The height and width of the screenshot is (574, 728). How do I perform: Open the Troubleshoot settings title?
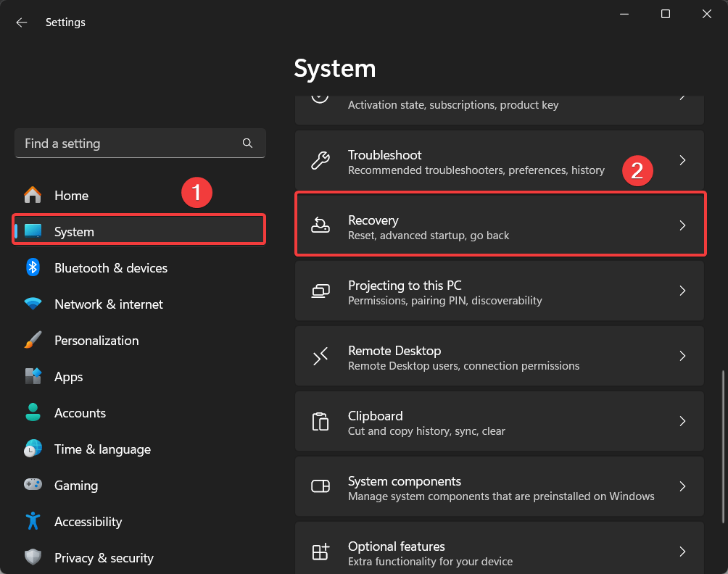(x=385, y=155)
